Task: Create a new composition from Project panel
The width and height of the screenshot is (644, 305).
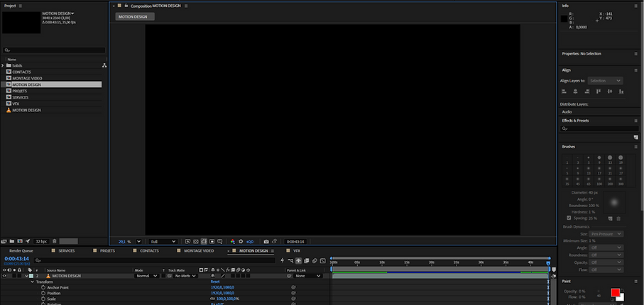Action: (20, 241)
